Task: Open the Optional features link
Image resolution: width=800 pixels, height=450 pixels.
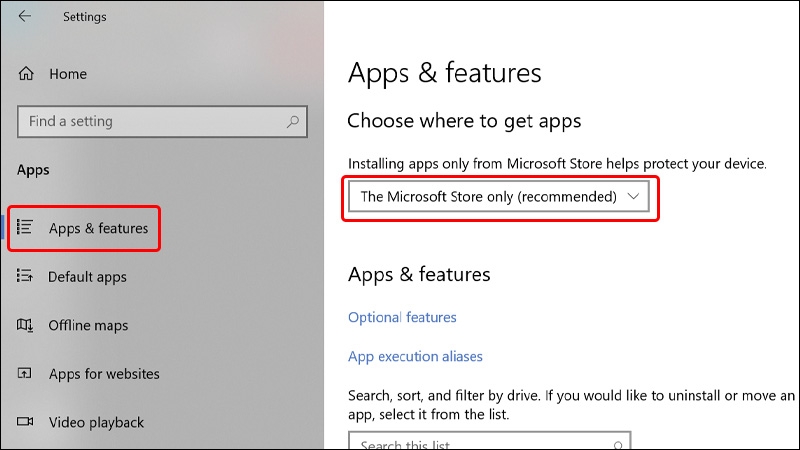Action: pos(402,317)
